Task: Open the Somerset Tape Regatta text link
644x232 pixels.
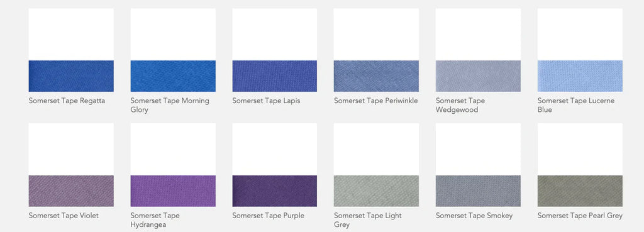Action: [67, 101]
